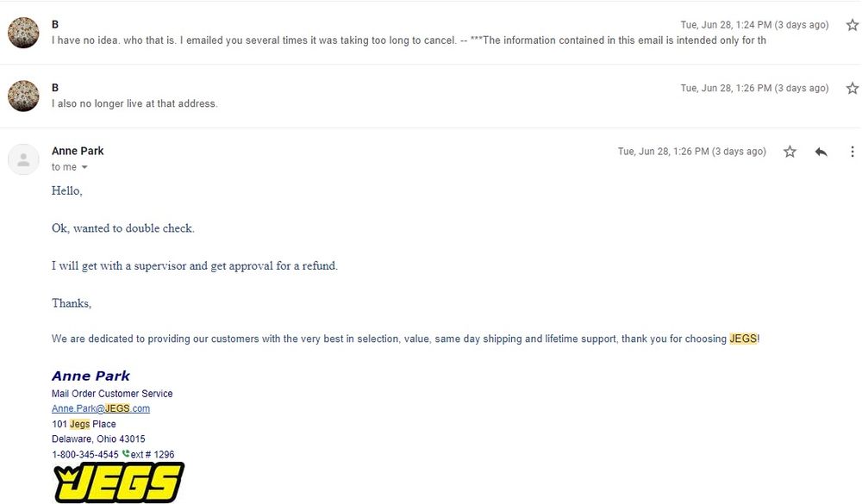Click sender name B in first message
The image size is (862, 504).
click(x=55, y=24)
